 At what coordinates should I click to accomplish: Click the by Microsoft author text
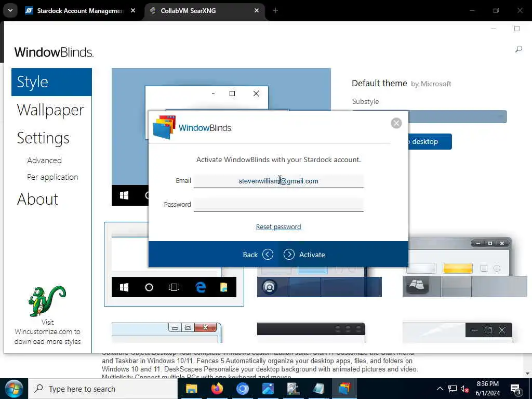pyautogui.click(x=431, y=84)
